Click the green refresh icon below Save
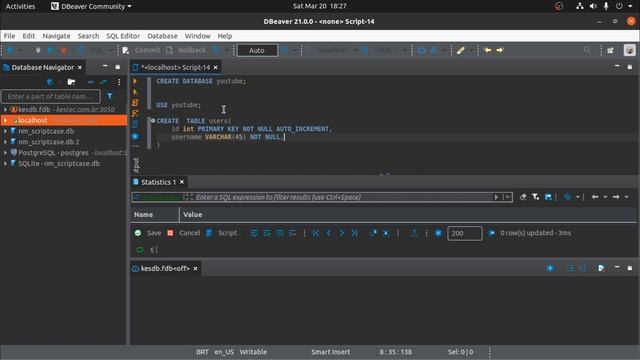 (x=140, y=249)
